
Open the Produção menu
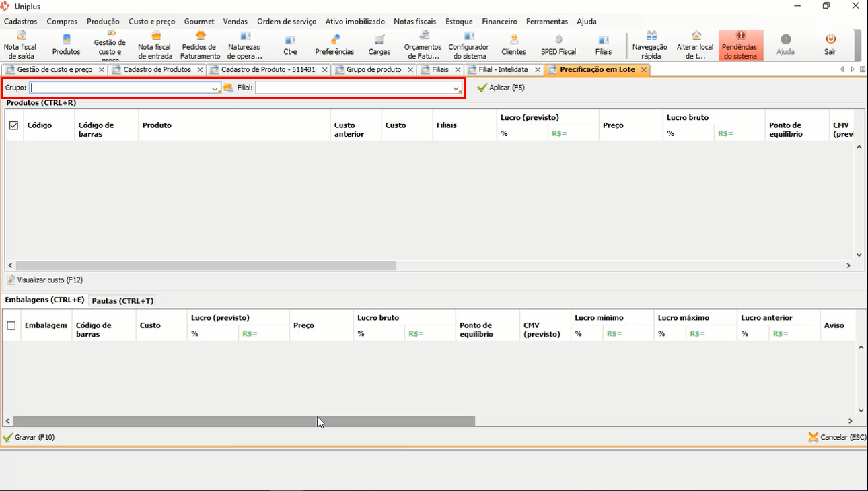point(103,22)
